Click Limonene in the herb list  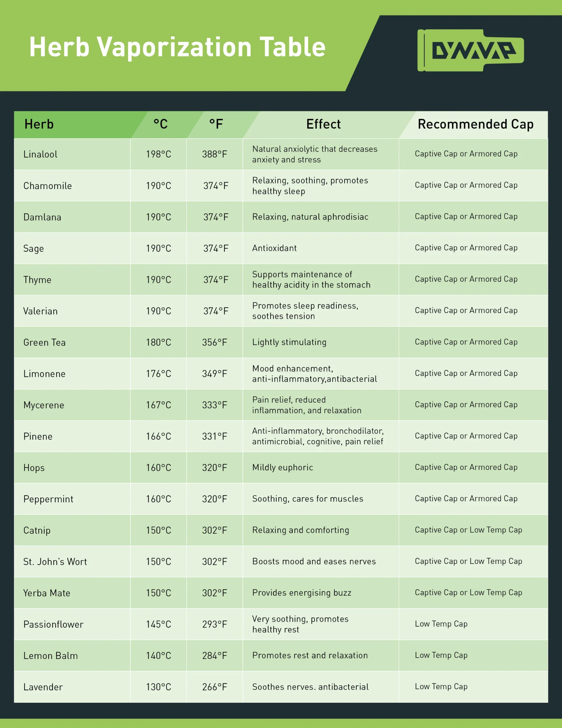44,374
